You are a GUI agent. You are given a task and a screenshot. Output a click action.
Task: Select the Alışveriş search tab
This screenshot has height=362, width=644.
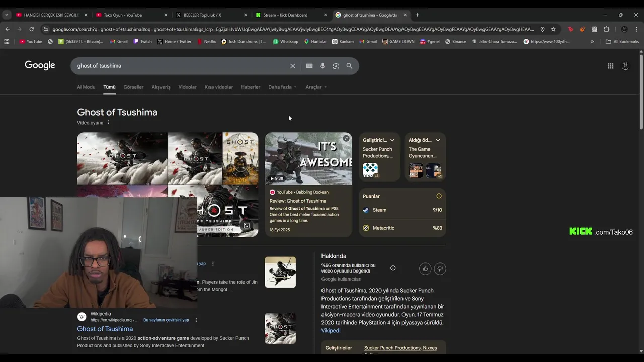pyautogui.click(x=161, y=87)
